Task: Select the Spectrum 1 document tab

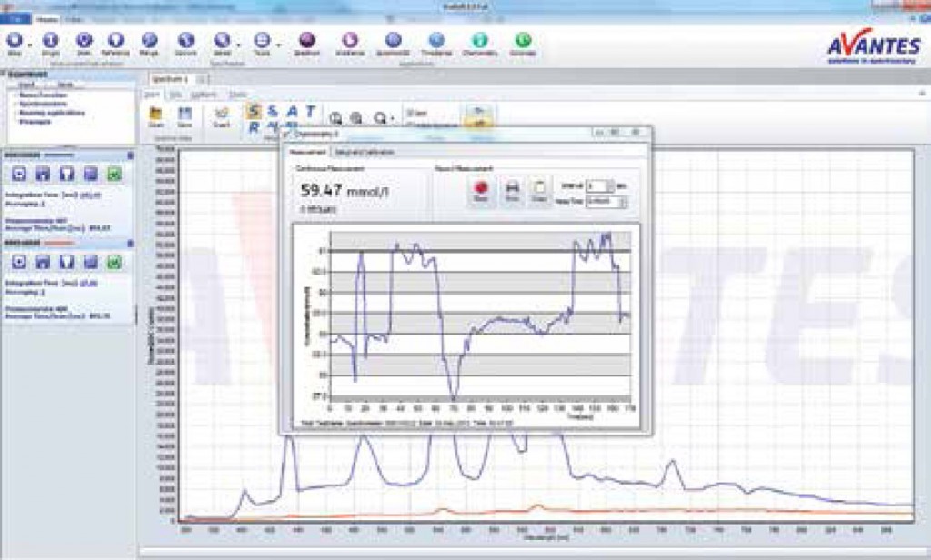Action: point(177,79)
